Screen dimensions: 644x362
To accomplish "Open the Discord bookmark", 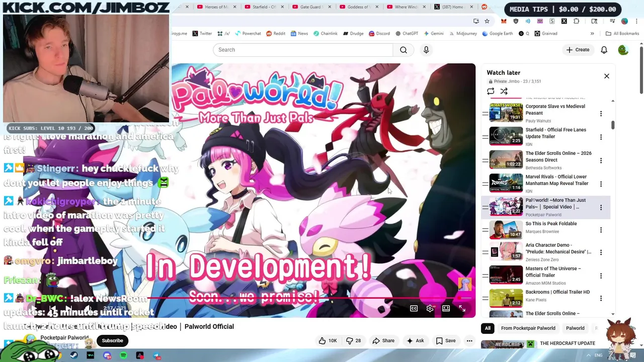I will click(379, 34).
